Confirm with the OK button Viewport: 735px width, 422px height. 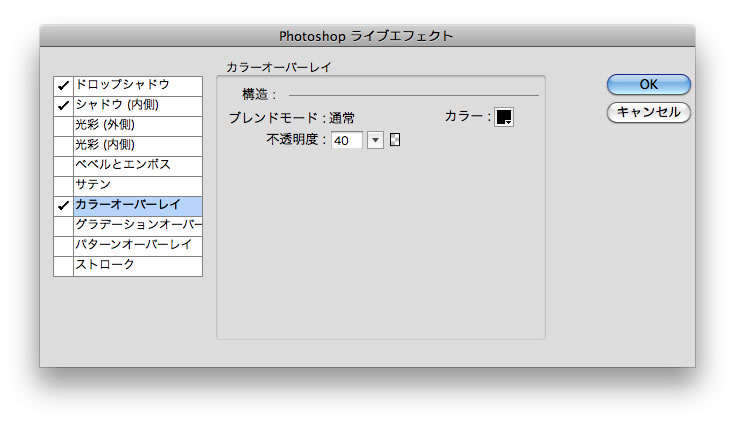(x=649, y=84)
